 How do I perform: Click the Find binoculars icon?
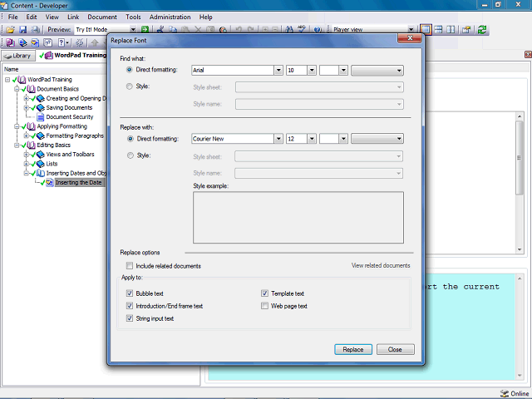(x=289, y=30)
